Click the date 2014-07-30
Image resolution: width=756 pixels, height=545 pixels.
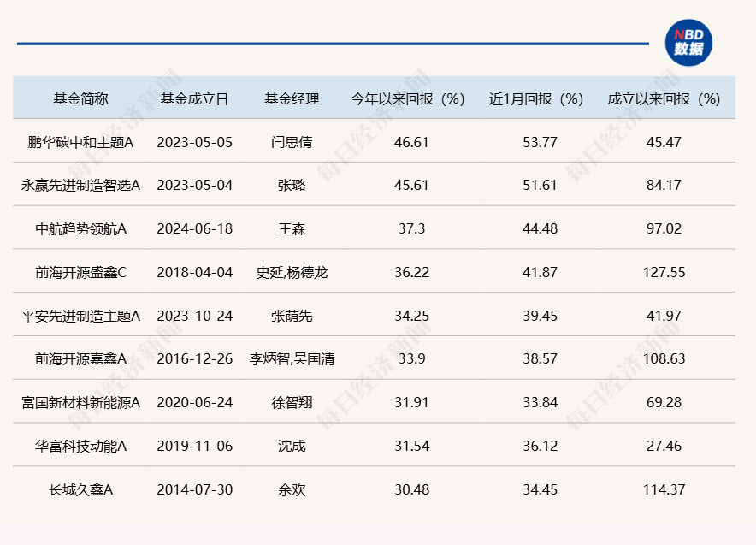(x=194, y=489)
